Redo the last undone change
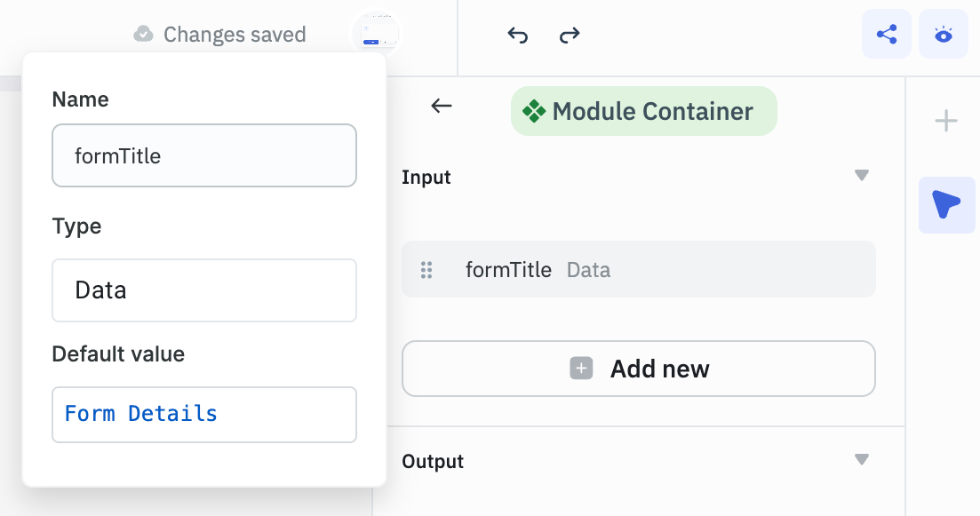The image size is (980, 516). [x=569, y=33]
